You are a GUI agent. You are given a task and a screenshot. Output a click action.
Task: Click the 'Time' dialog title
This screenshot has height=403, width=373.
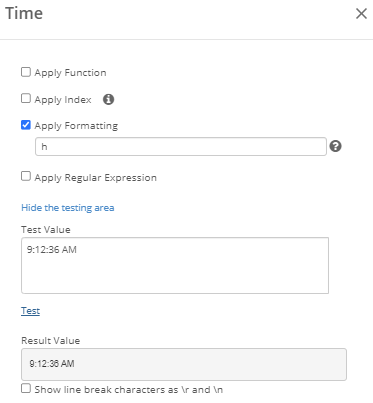[24, 14]
